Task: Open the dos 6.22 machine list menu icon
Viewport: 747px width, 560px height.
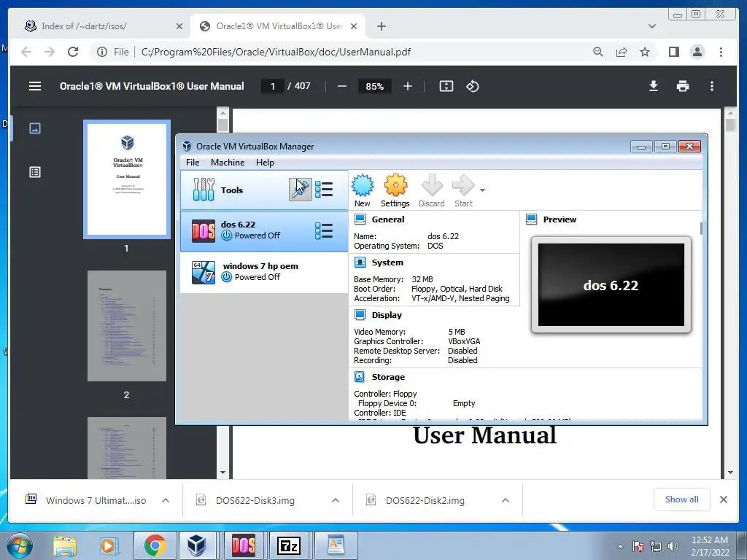Action: pyautogui.click(x=324, y=231)
